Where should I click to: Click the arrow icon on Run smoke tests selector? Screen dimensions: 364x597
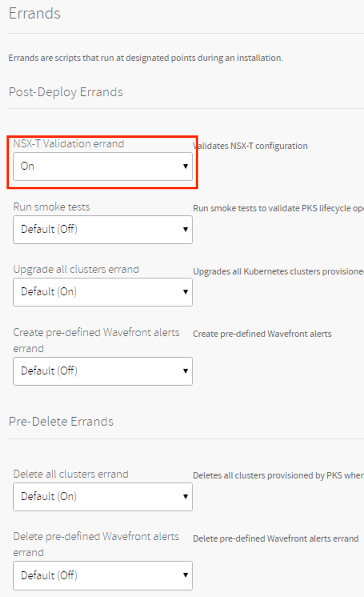click(x=186, y=230)
